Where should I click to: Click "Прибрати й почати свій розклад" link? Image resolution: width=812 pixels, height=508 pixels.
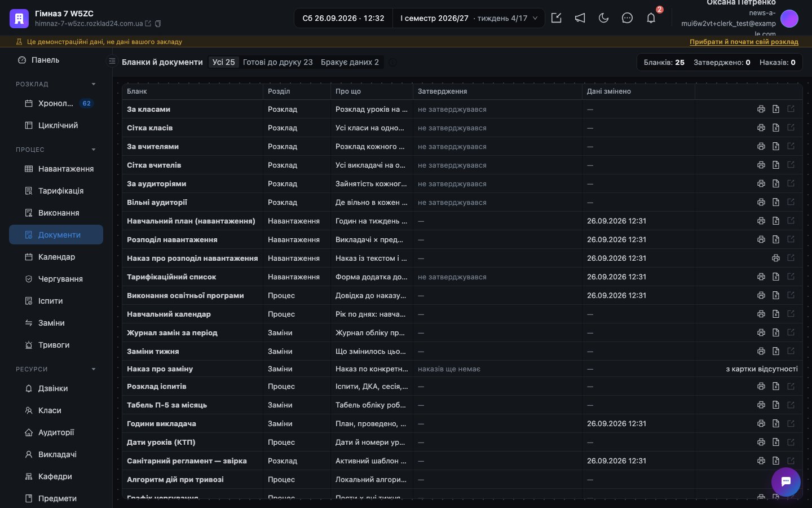tap(744, 42)
